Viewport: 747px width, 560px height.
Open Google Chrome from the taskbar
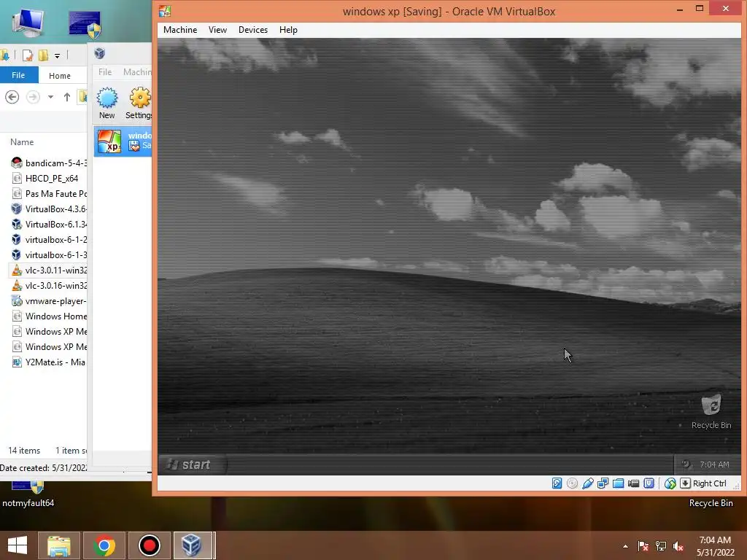pyautogui.click(x=104, y=545)
